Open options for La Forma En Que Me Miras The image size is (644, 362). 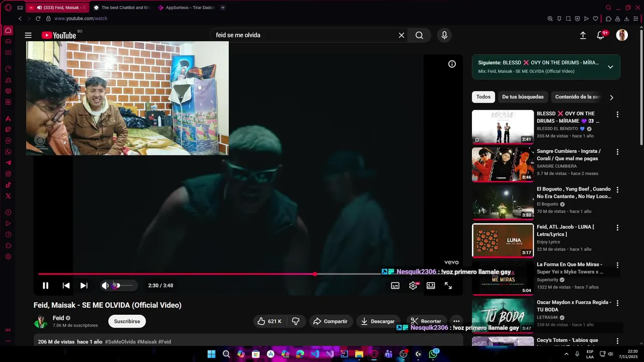[617, 265]
